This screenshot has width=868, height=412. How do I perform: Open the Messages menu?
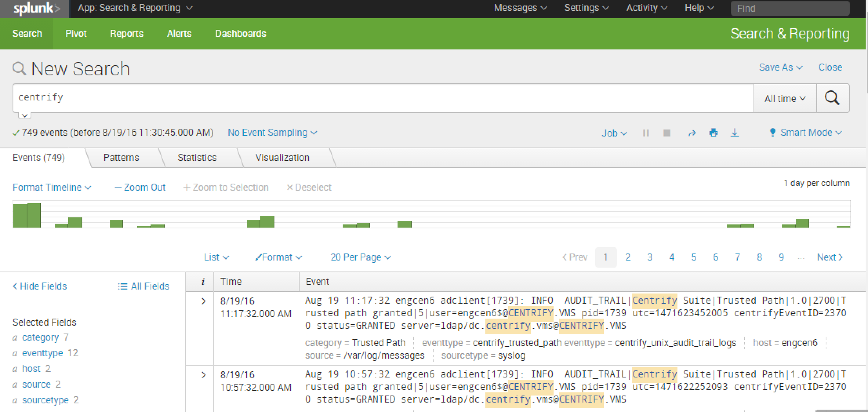pos(520,8)
